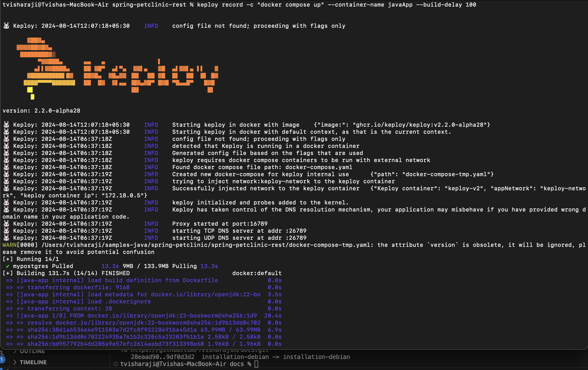Click the hash starting 'sha256:bd957792b4dd'
Image resolution: width=588 pixels, height=370 pixels.
click(115, 344)
